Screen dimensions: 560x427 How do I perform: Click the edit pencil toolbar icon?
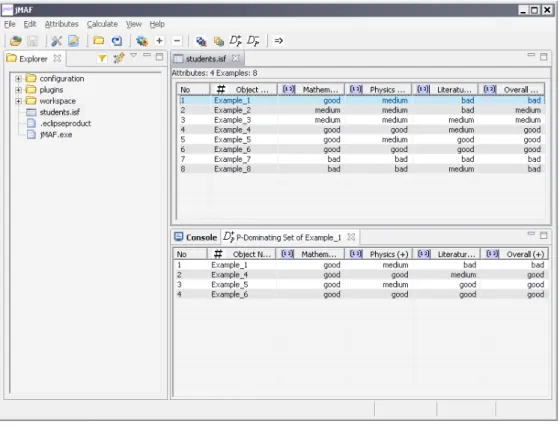[74, 41]
